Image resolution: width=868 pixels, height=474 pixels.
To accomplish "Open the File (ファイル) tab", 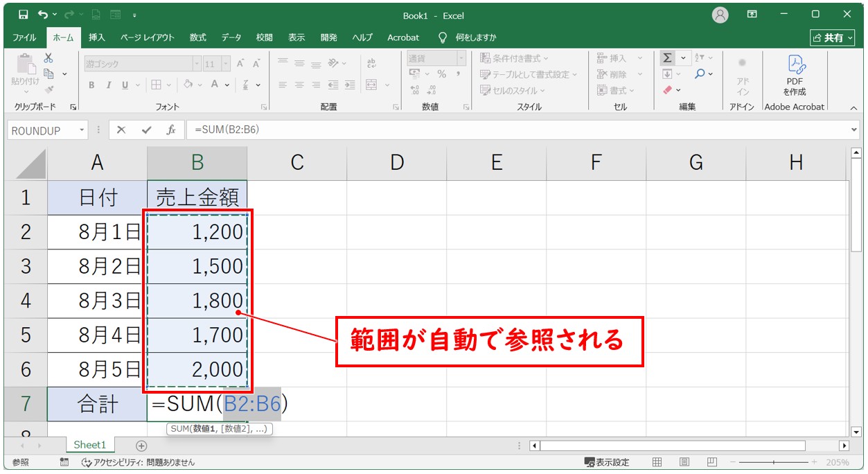I will point(25,37).
